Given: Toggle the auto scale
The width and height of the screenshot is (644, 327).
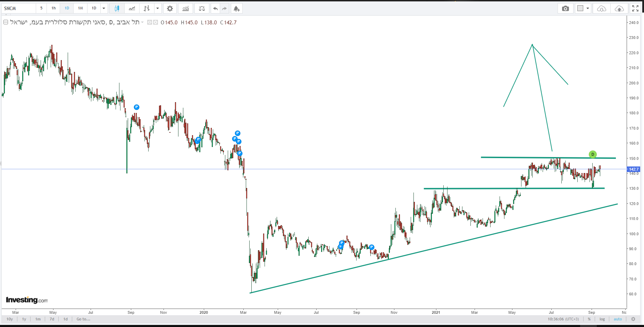Looking at the screenshot, I should (618, 319).
